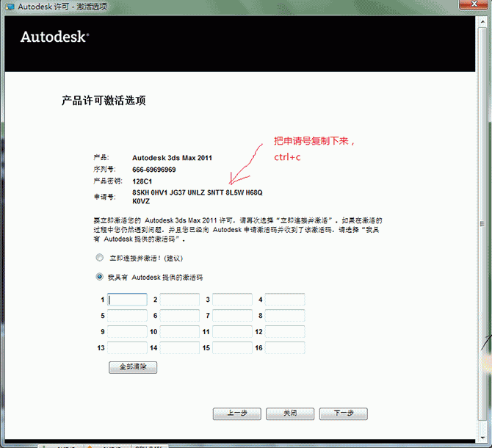Click activation code field 12
This screenshot has width=492, height=448.
(285, 332)
